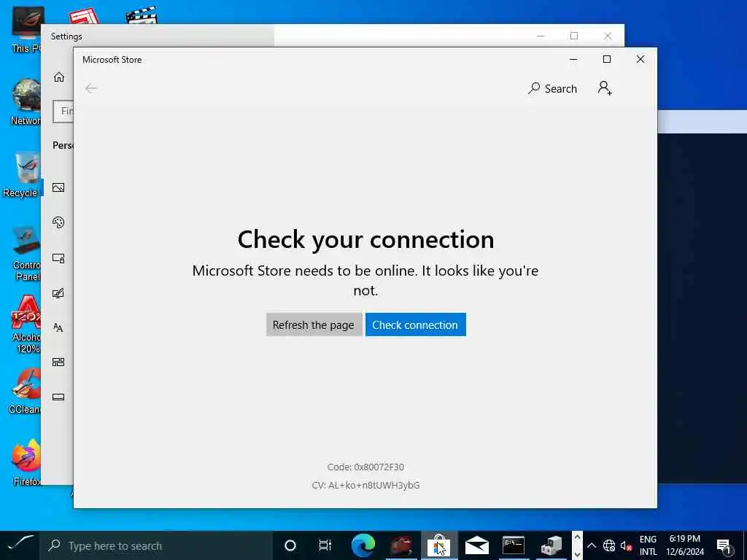747x560 pixels.
Task: Click the blue Check connection button
Action: [x=415, y=324]
